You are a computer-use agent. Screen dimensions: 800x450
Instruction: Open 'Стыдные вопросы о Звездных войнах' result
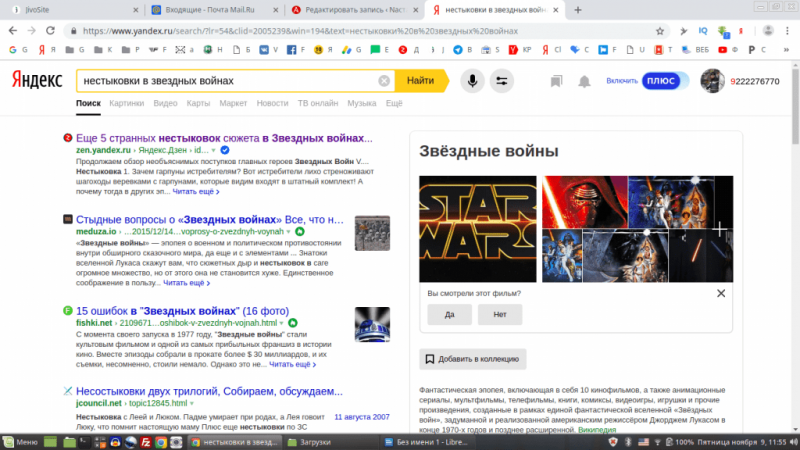coord(210,219)
